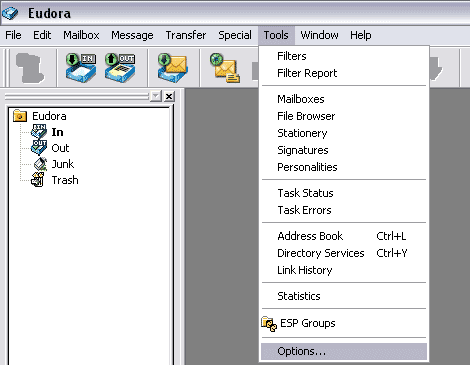Open the In mailbox toolbar icon

81,68
